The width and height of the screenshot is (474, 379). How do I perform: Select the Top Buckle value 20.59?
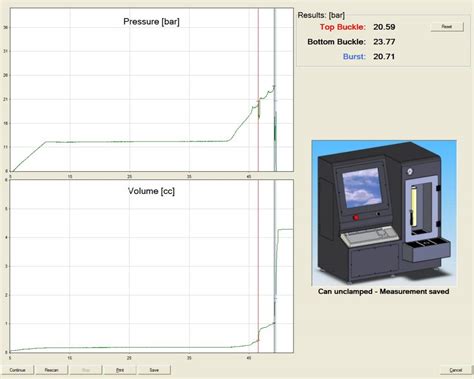pos(384,27)
